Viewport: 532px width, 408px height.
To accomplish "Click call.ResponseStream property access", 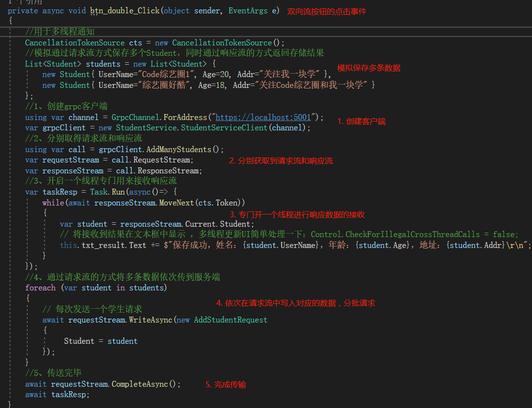I will click(x=158, y=170).
